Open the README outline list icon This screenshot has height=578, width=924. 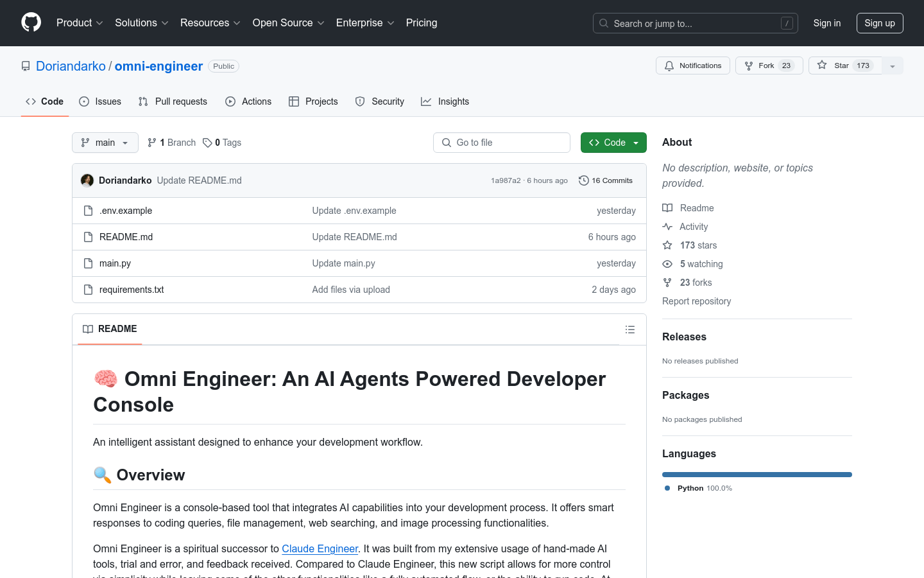click(x=630, y=329)
